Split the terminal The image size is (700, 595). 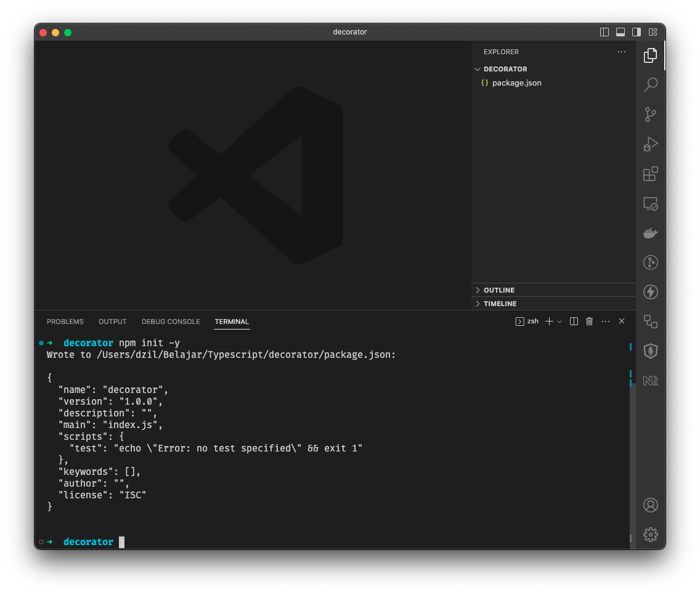coord(574,322)
